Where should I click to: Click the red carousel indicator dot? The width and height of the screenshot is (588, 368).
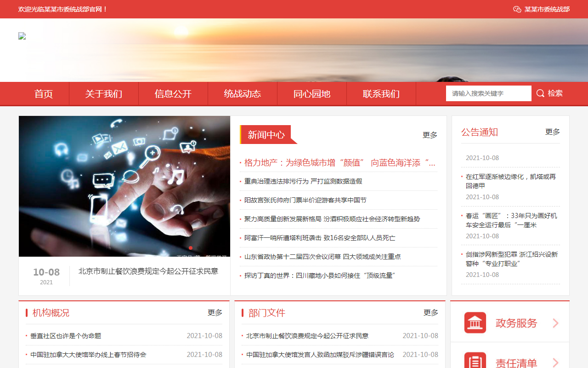pos(191,248)
